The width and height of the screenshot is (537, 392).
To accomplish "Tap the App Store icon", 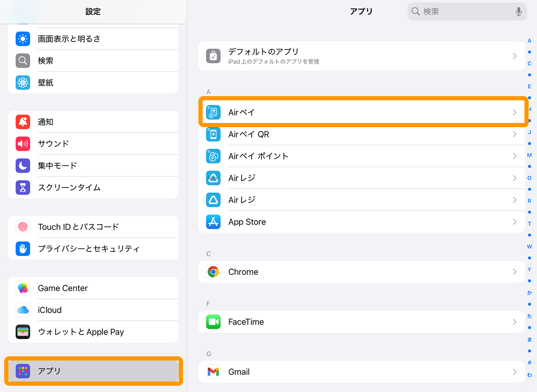I will pyautogui.click(x=213, y=222).
